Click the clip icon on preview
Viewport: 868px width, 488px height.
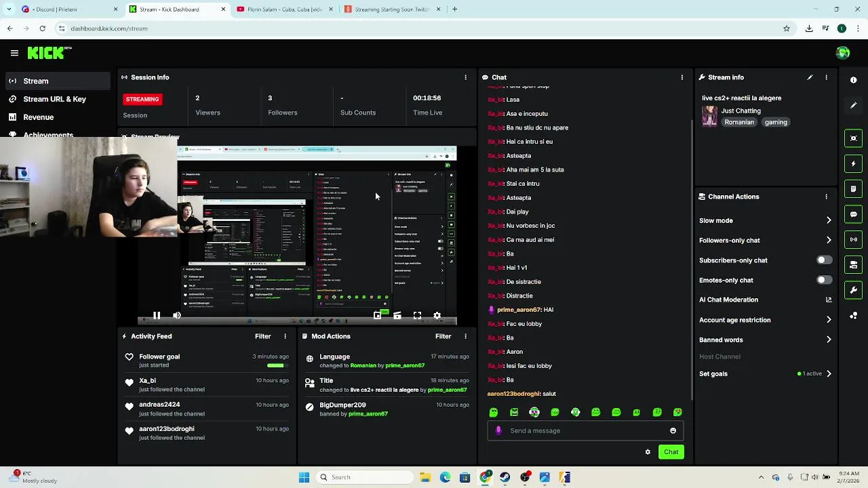tap(397, 315)
